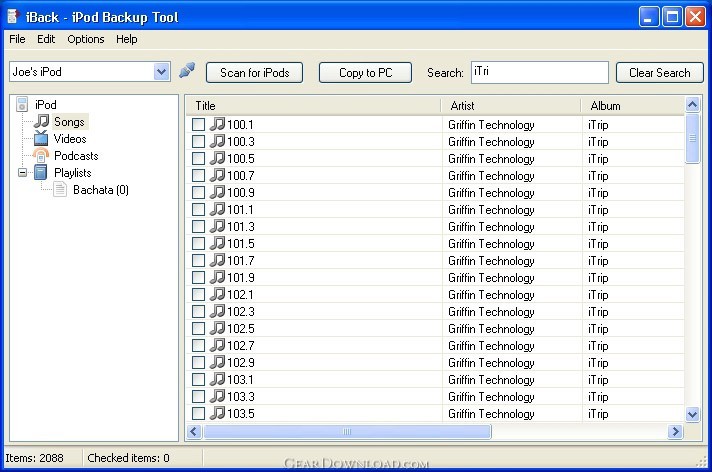Click the vertical scrollbar thumb
Screen dimensions: 712x472
coord(692,138)
